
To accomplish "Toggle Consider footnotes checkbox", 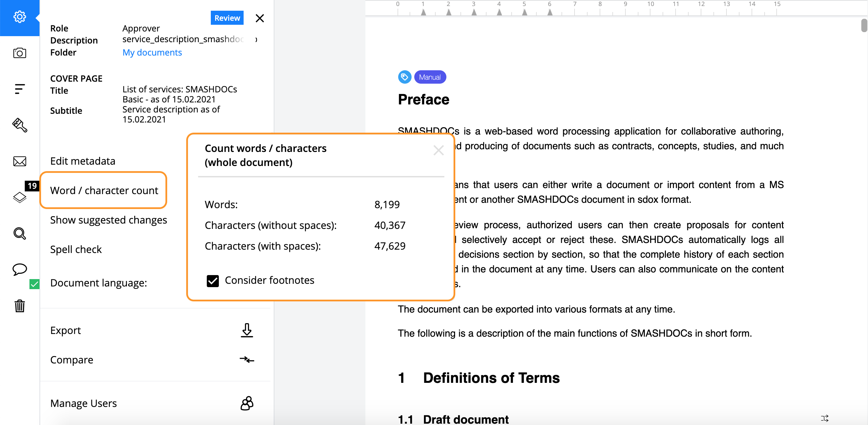I will [x=212, y=281].
